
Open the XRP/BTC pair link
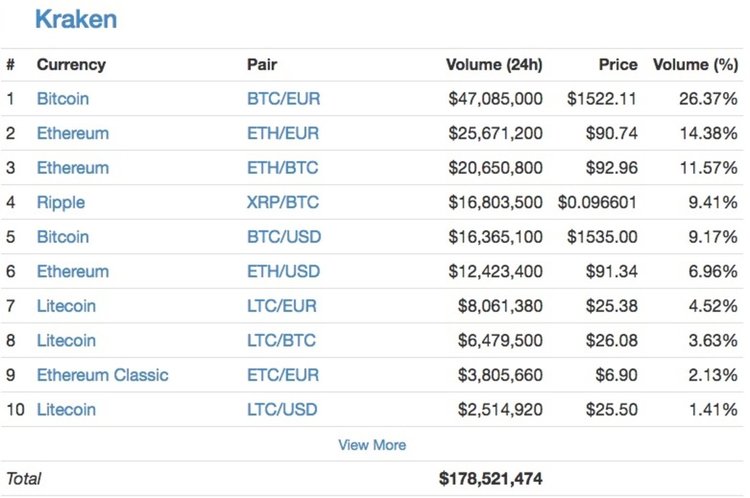[x=283, y=202]
